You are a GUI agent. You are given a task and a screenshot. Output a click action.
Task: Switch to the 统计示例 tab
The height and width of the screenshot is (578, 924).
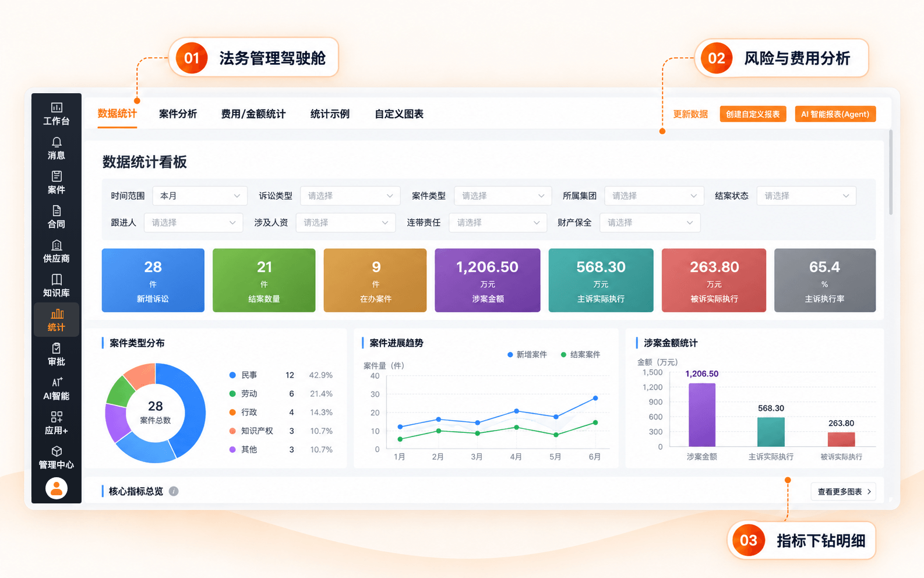pyautogui.click(x=330, y=114)
